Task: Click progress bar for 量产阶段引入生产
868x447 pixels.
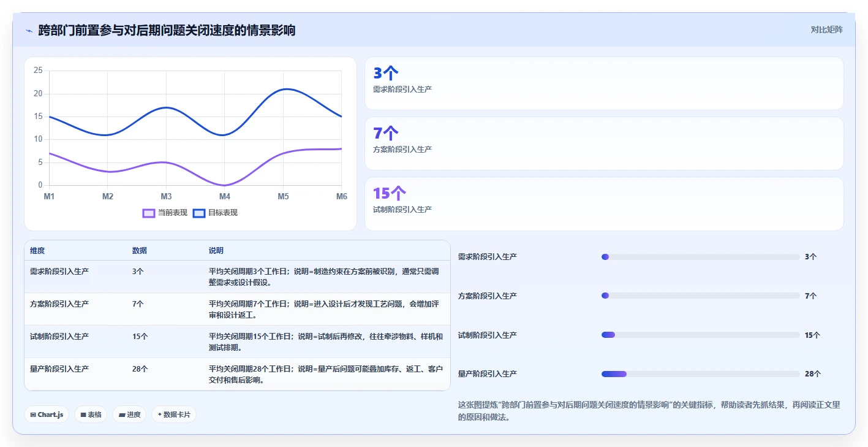Action: (x=701, y=373)
